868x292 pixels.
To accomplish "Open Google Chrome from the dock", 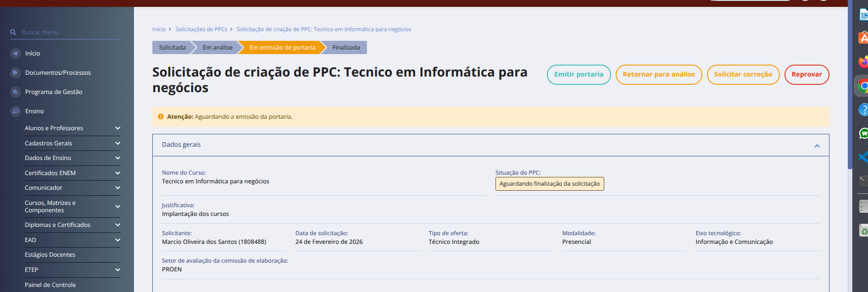I will 862,86.
